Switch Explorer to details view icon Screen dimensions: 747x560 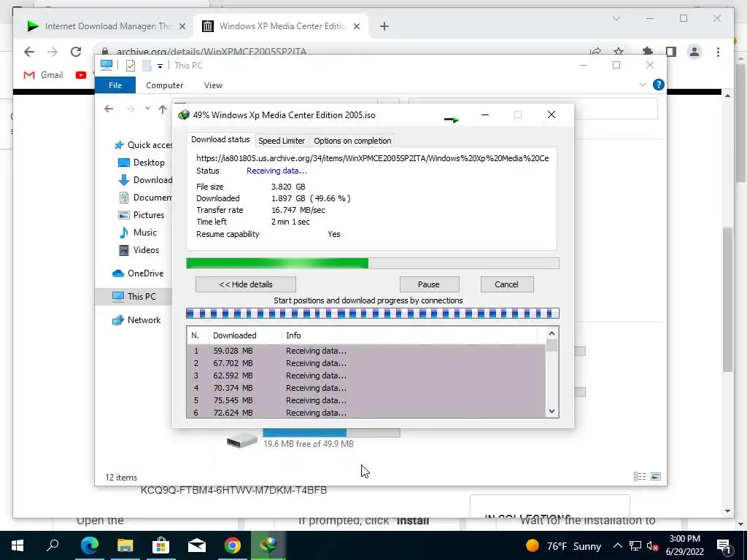639,476
